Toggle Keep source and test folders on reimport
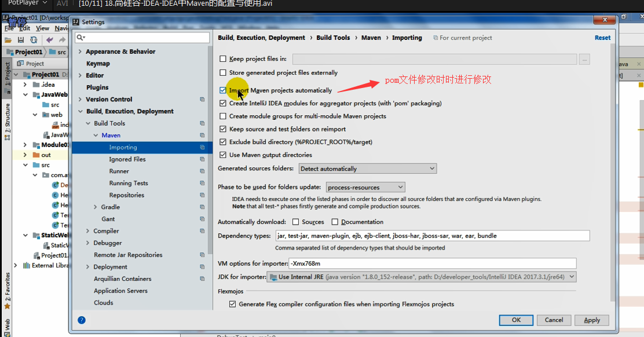 coord(222,129)
